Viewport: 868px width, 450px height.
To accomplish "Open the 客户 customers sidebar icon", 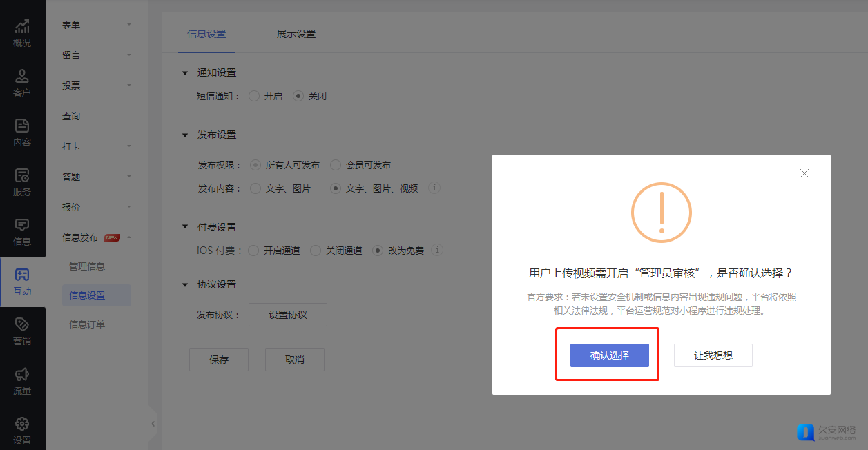I will coord(22,83).
